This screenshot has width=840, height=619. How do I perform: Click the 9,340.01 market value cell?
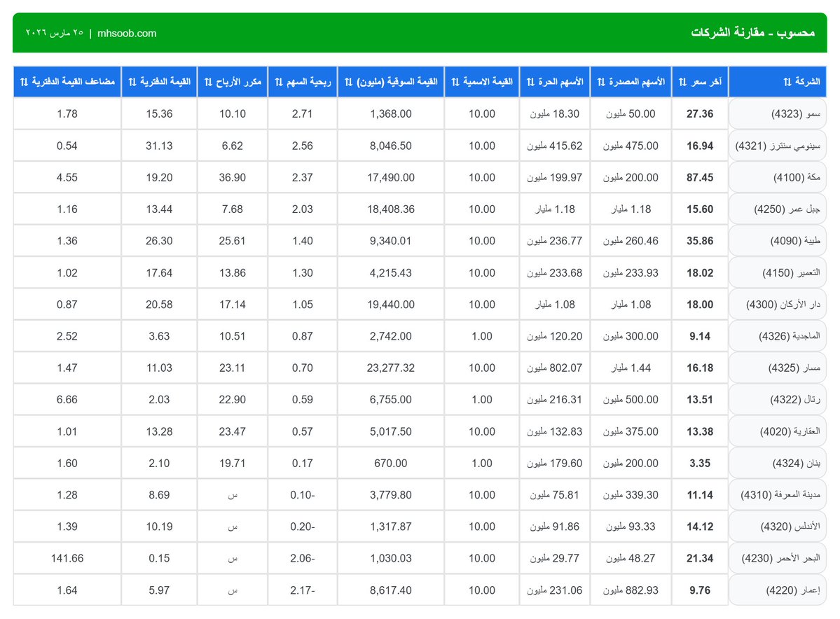point(391,241)
